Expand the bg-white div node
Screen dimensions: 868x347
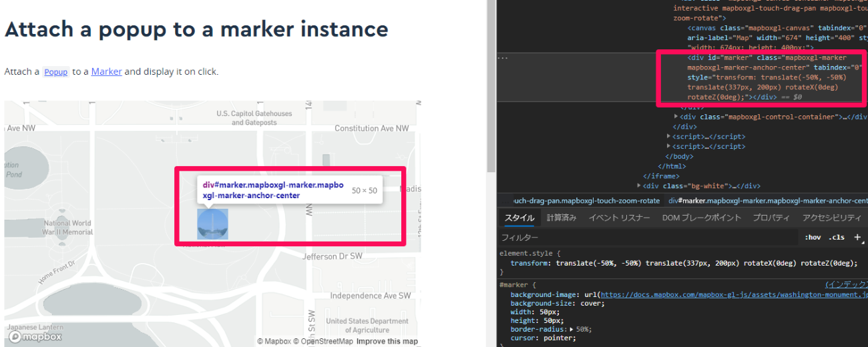tap(640, 186)
